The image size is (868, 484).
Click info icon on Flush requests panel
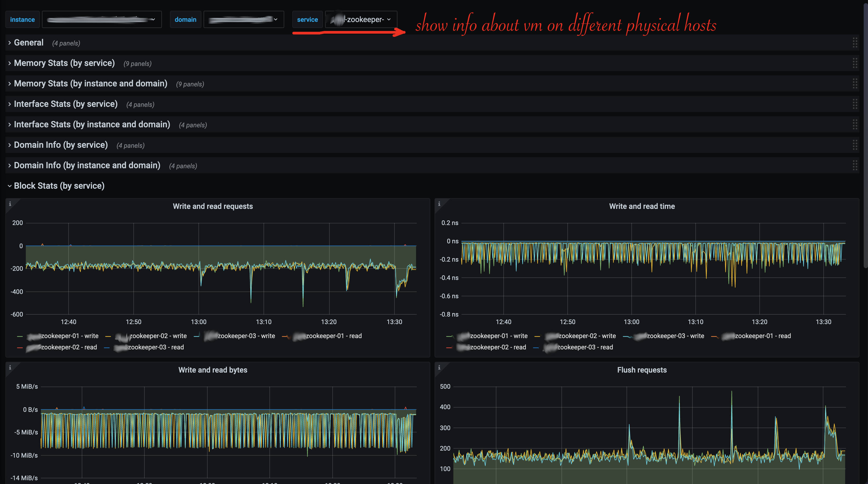point(439,367)
